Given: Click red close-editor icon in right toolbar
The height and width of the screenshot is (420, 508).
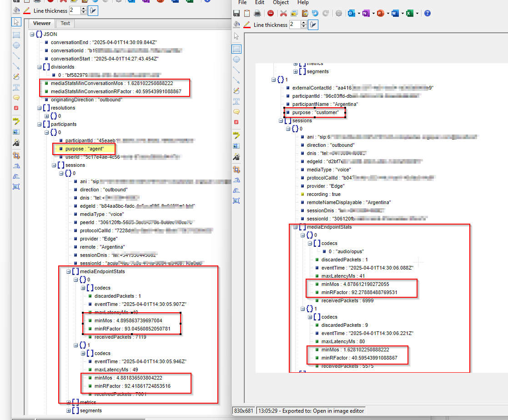Looking at the screenshot, I should [271, 13].
